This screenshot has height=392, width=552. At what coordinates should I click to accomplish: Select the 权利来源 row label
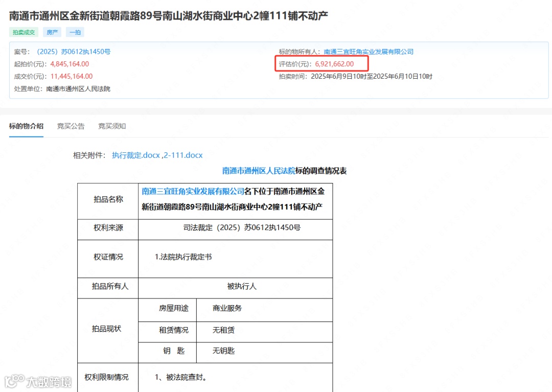coord(108,227)
